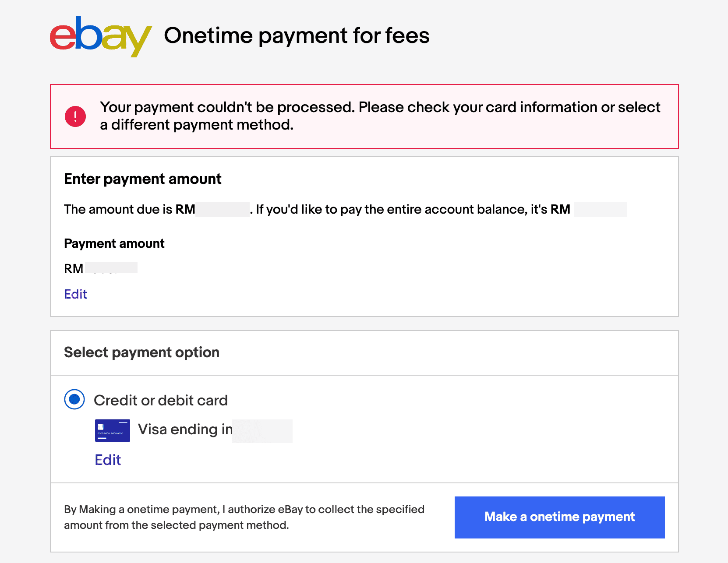728x563 pixels.
Task: Click the Select payment option header
Action: click(141, 352)
